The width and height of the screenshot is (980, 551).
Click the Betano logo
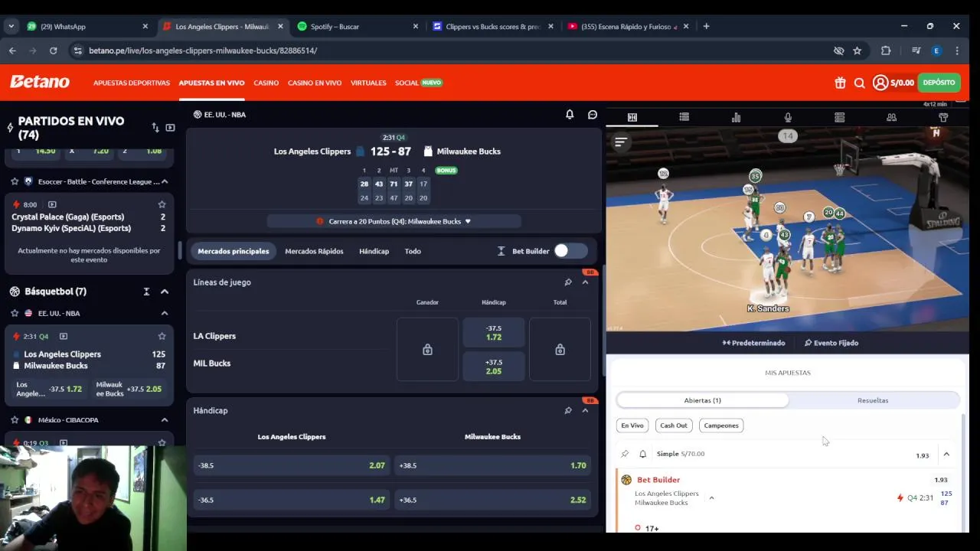(40, 82)
